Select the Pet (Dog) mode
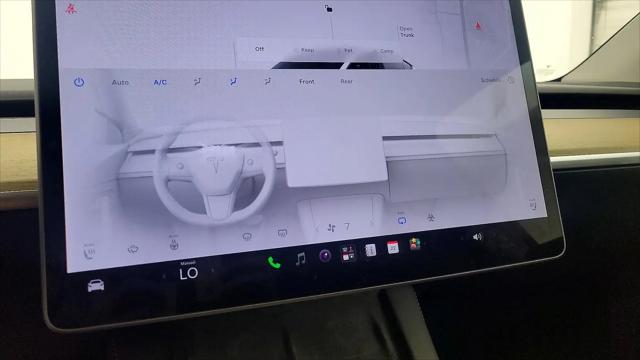The width and height of the screenshot is (640, 360). coord(348,51)
